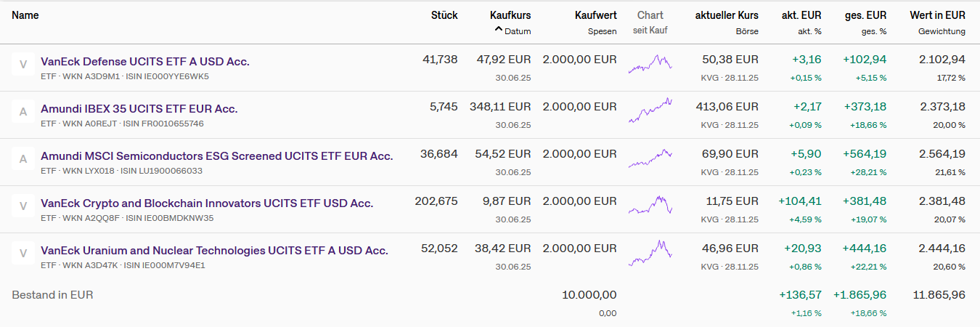Click the VanEck Defense ETF letter icon
This screenshot has width=980, height=327.
[x=23, y=65]
